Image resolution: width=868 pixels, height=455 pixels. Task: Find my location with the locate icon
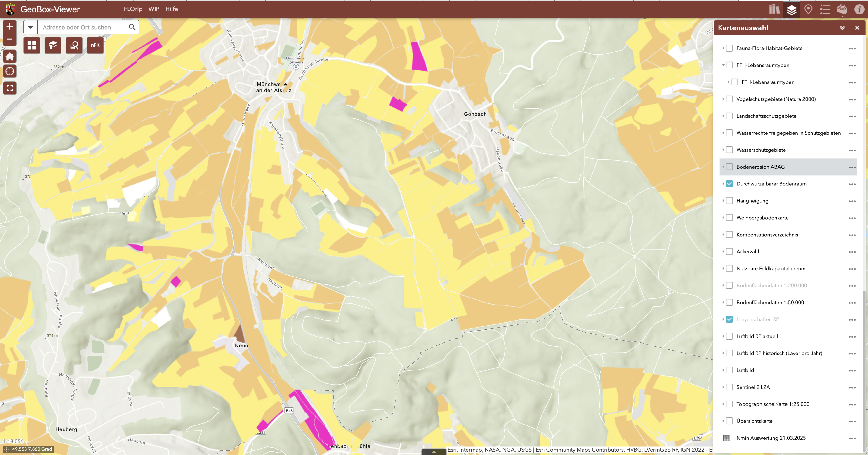point(10,71)
